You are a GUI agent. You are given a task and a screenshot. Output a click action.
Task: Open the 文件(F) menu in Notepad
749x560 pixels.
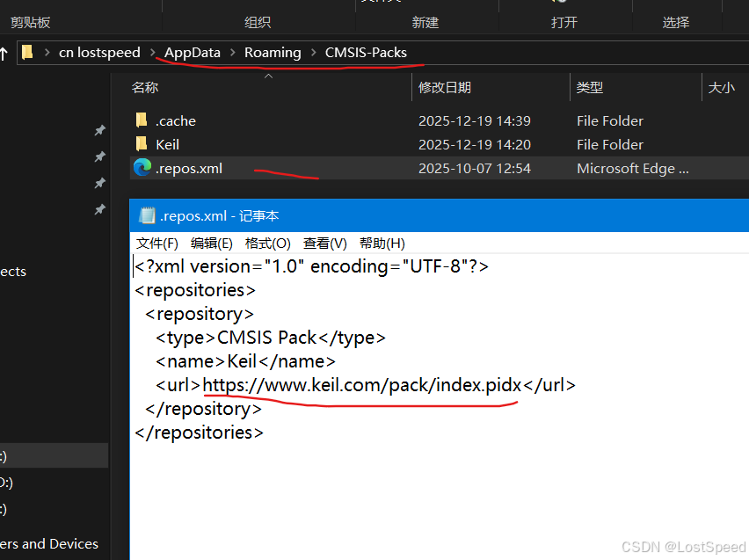tap(157, 244)
